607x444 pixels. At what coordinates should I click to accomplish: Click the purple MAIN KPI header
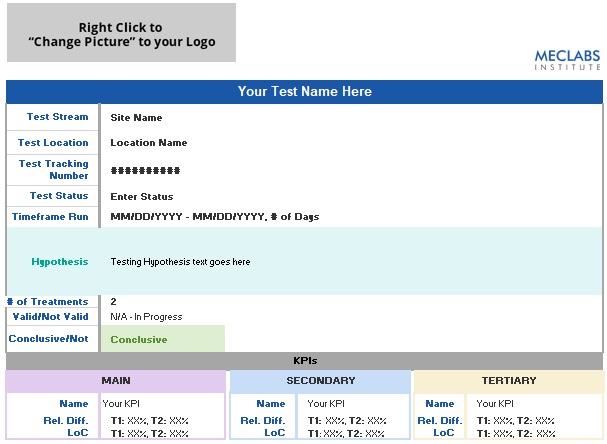[x=116, y=381]
